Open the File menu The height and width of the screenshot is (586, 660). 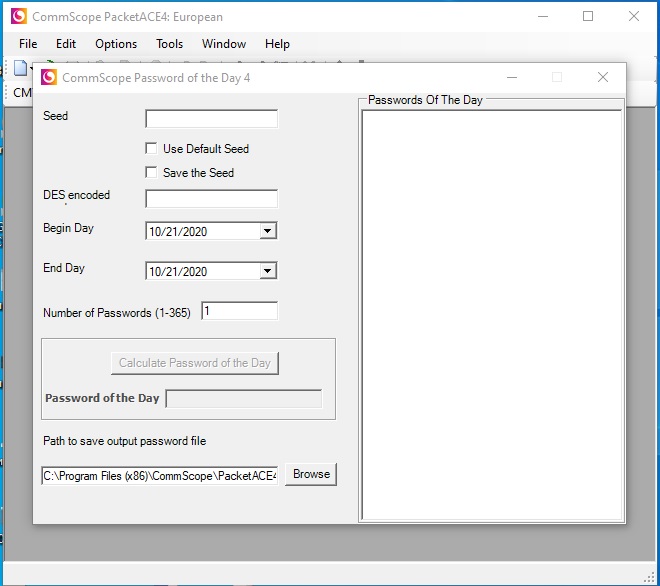pyautogui.click(x=28, y=44)
